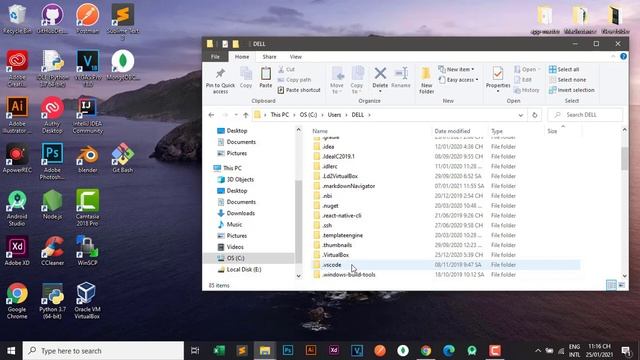Image resolution: width=640 pixels, height=360 pixels.
Task: Click Users in address breadcrumb
Action: 334,115
